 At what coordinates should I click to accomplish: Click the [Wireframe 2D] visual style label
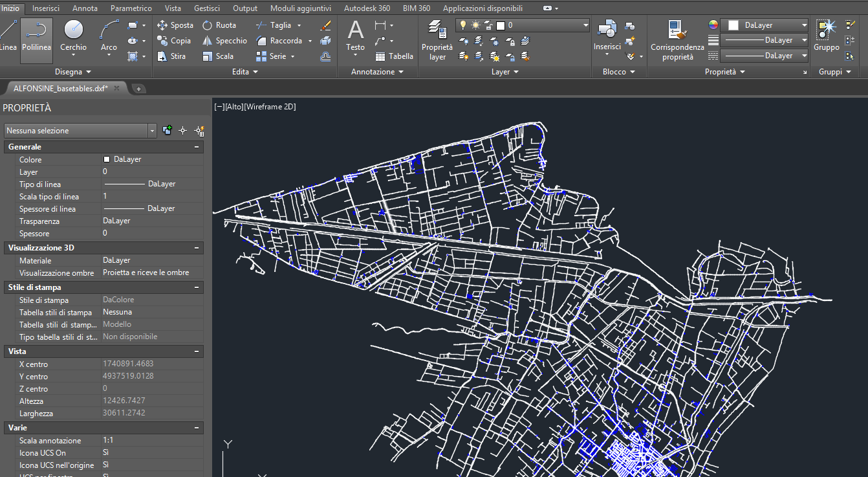[270, 107]
